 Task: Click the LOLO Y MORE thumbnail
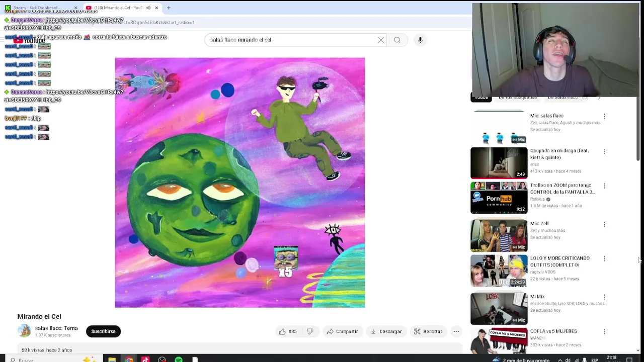point(499,270)
